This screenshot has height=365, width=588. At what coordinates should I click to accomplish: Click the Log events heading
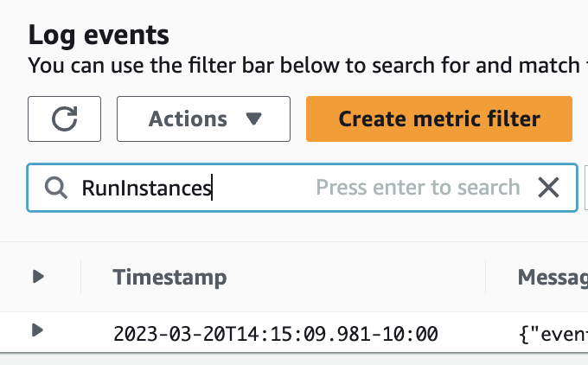(98, 35)
